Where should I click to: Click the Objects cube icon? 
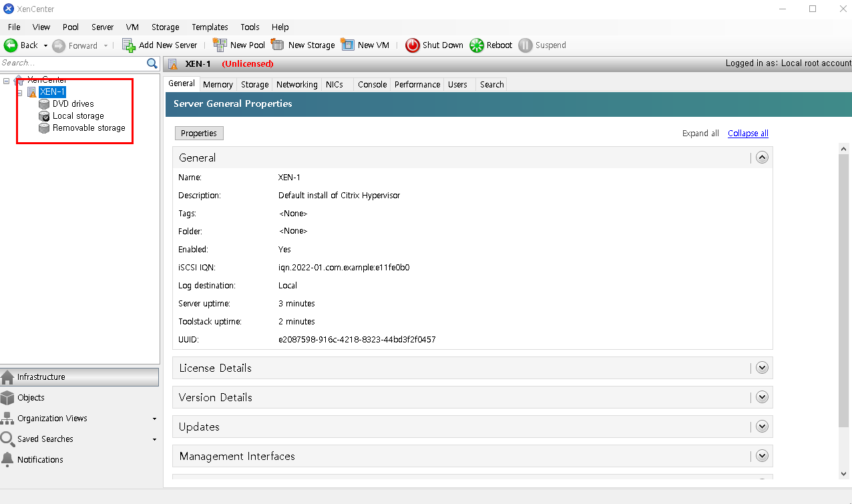(7, 398)
